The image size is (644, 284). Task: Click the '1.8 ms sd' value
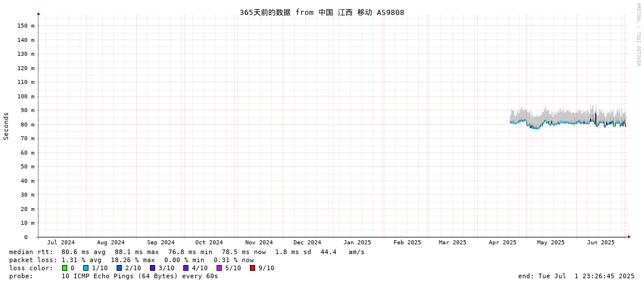pyautogui.click(x=293, y=252)
